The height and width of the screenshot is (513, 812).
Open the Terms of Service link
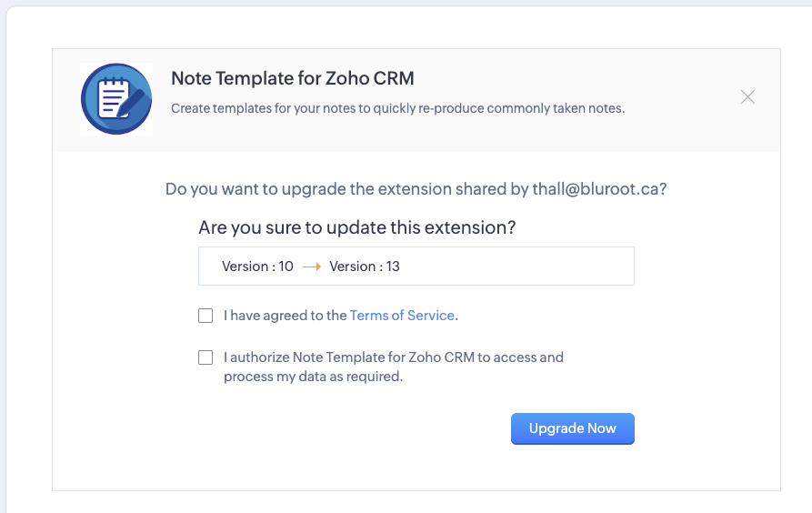pyautogui.click(x=402, y=316)
